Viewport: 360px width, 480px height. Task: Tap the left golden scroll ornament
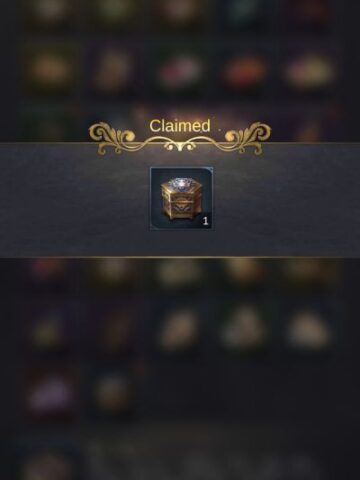tap(112, 137)
